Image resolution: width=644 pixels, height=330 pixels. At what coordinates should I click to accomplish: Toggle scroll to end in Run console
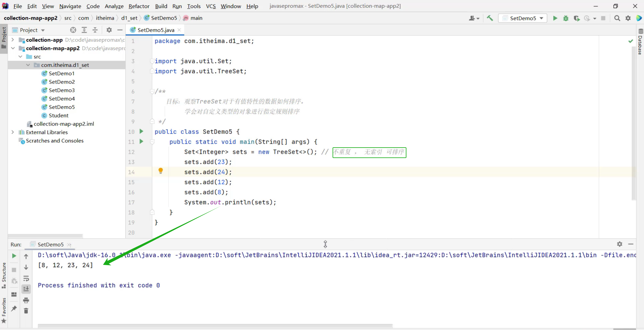[x=26, y=289]
